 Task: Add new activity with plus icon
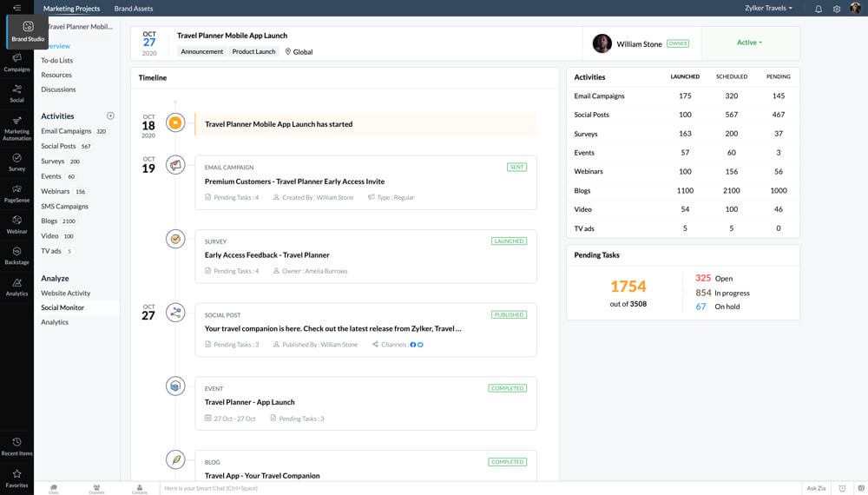point(110,115)
